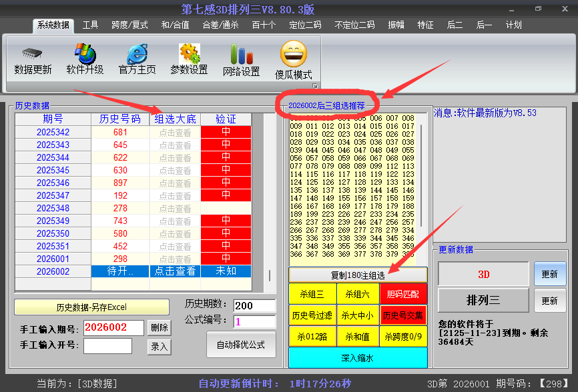578x392 pixels.
Task: Click the 数据更新 chip icon
Action: coord(33,53)
